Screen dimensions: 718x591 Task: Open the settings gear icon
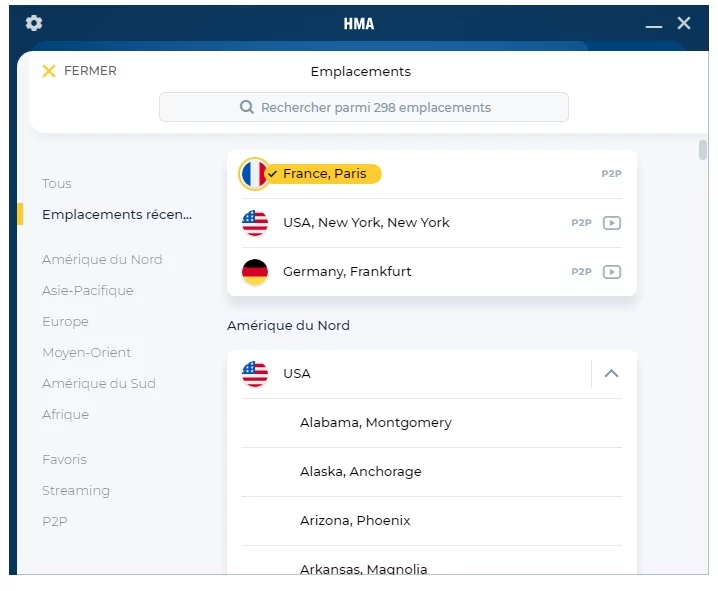pos(34,23)
